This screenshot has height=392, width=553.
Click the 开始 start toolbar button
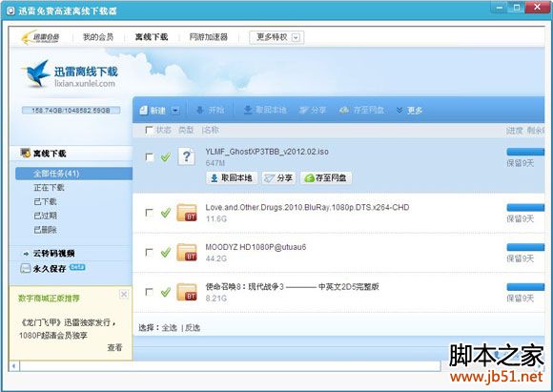click(210, 110)
